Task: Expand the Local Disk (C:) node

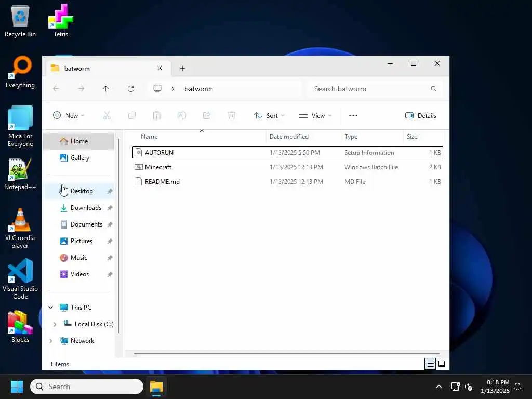Action: pyautogui.click(x=55, y=324)
